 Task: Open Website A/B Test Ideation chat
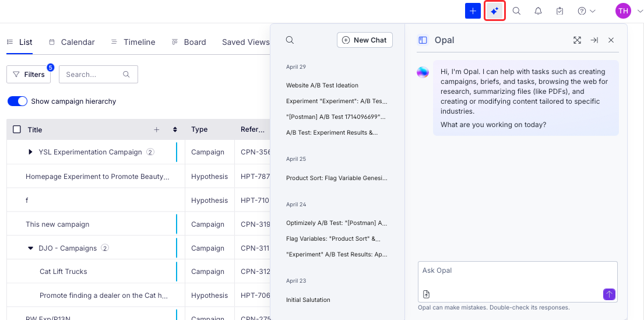[322, 85]
